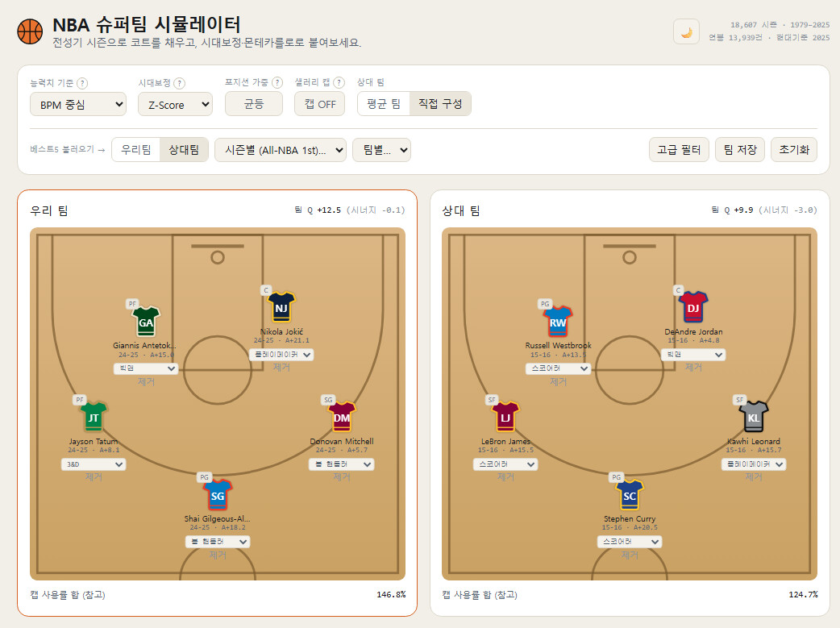Select Giannis Antetokounmpo GA jersey
The height and width of the screenshot is (628, 840).
146,322
